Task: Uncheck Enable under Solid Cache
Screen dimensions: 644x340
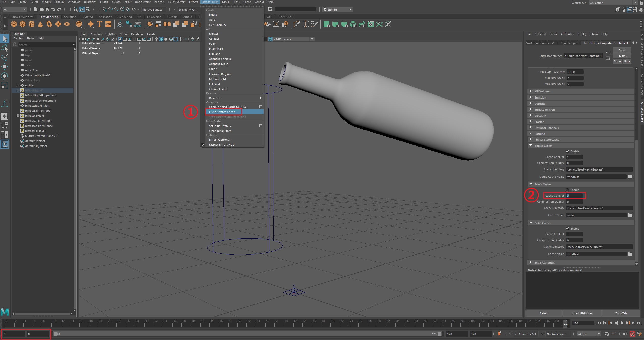Action: point(568,229)
